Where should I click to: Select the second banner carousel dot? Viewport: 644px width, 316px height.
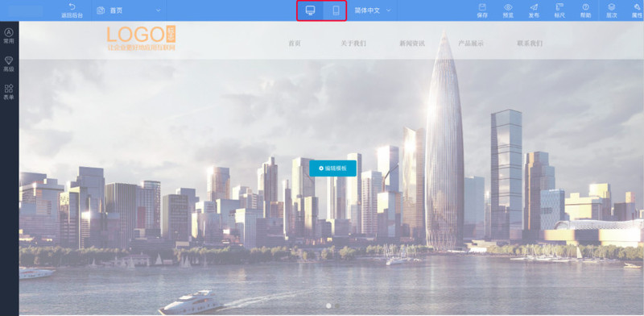337,306
